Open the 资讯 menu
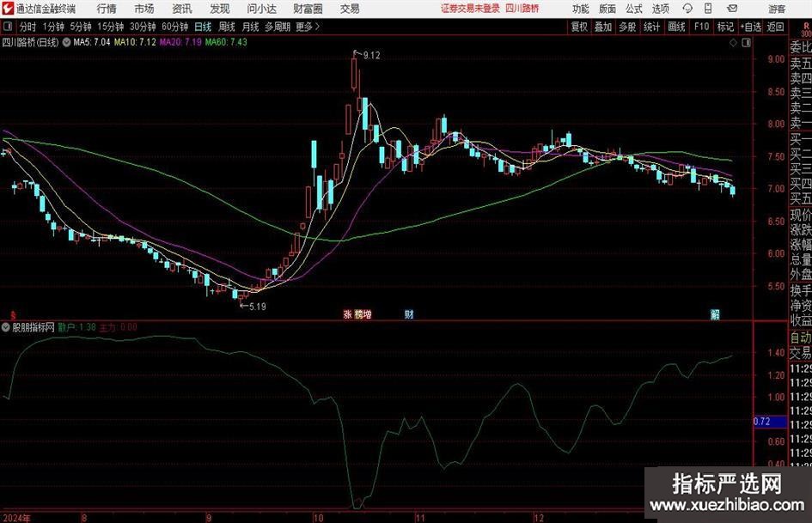 pyautogui.click(x=182, y=9)
